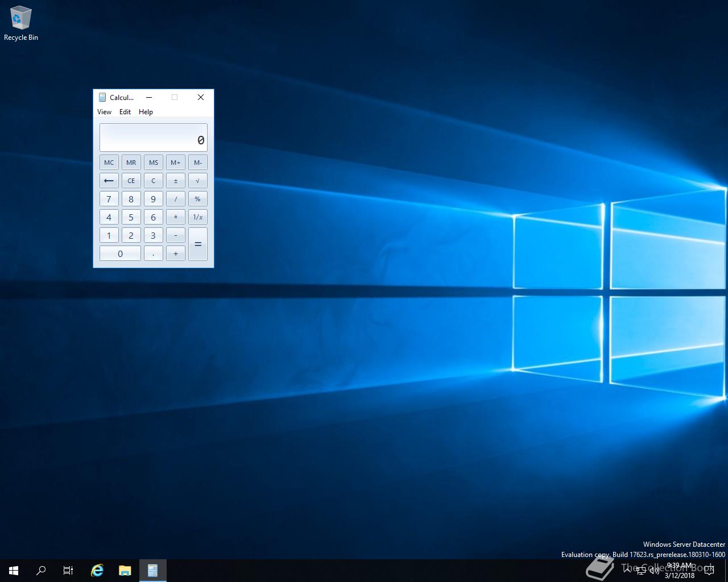Click the MS memory store button
The width and height of the screenshot is (728, 582).
pos(154,163)
